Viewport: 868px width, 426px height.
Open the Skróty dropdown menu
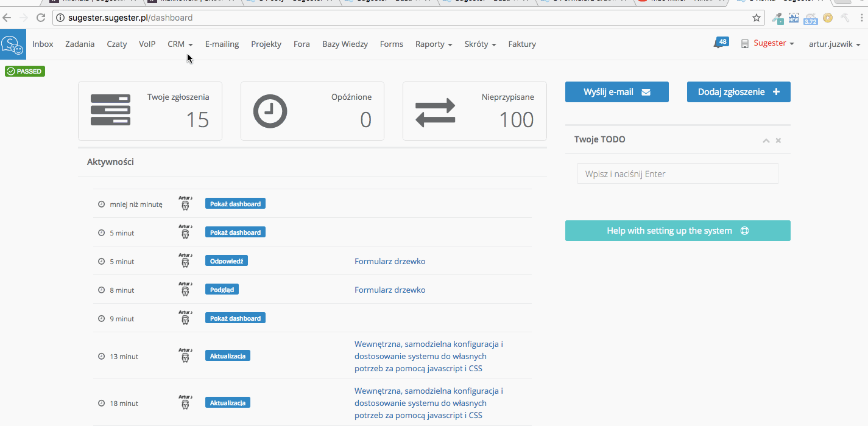click(x=479, y=44)
